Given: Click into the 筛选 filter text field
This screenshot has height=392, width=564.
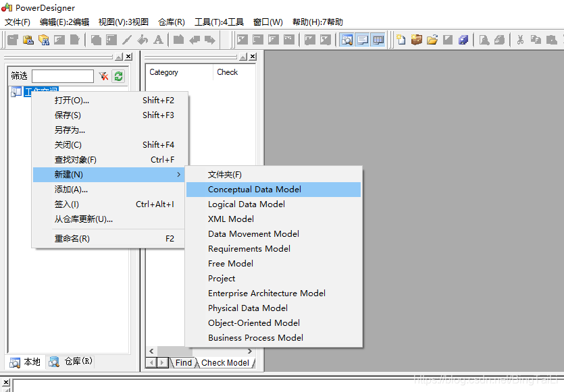Looking at the screenshot, I should 63,76.
